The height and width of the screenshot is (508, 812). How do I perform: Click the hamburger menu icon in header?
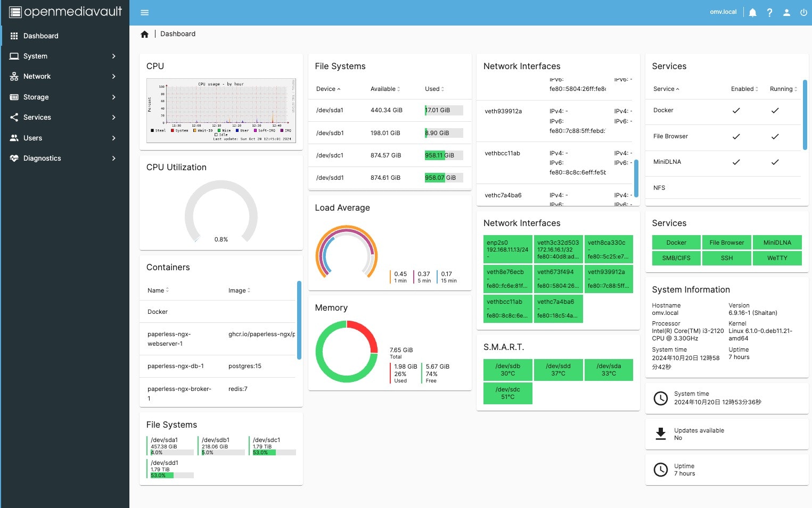pyautogui.click(x=144, y=12)
